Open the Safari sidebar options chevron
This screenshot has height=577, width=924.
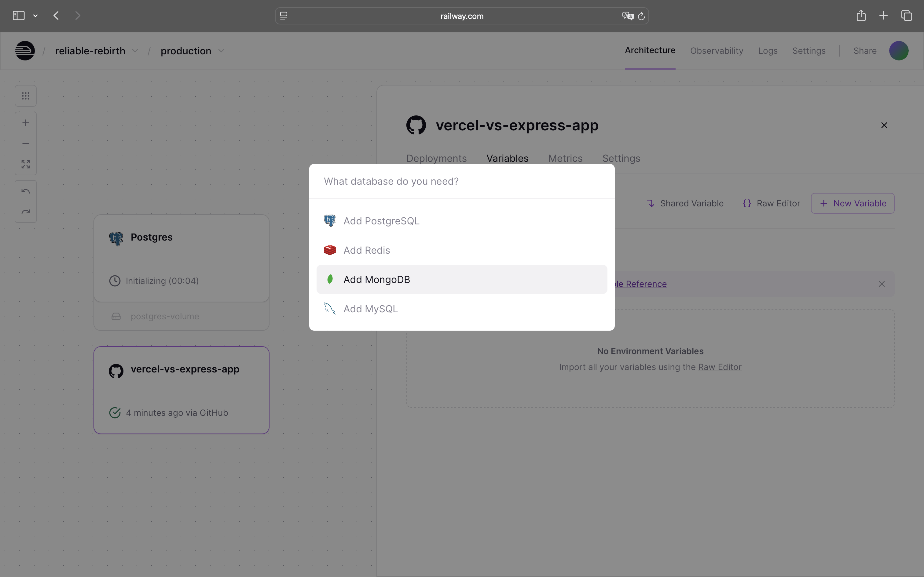click(x=35, y=16)
